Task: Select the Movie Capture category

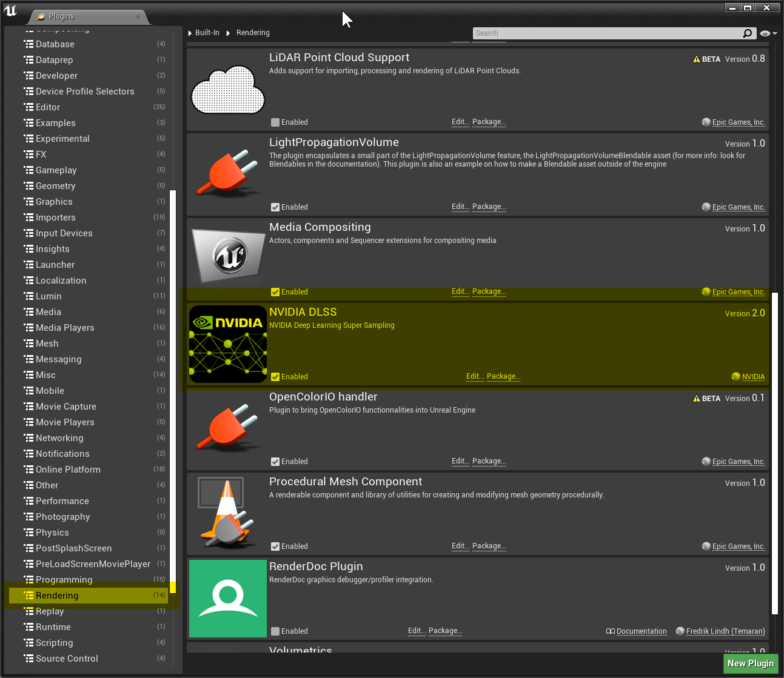Action: click(89, 407)
